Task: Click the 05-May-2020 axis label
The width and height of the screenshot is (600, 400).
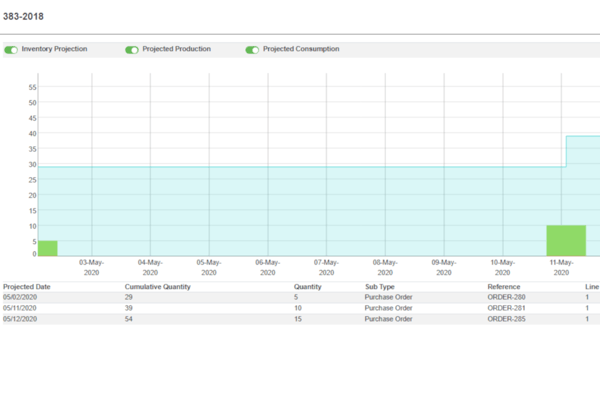Action: pos(209,268)
